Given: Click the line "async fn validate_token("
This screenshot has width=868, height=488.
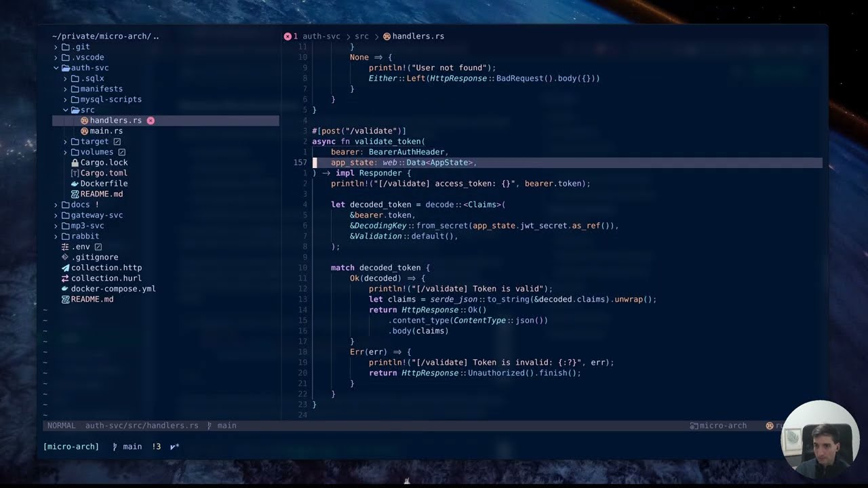Looking at the screenshot, I should coord(368,142).
